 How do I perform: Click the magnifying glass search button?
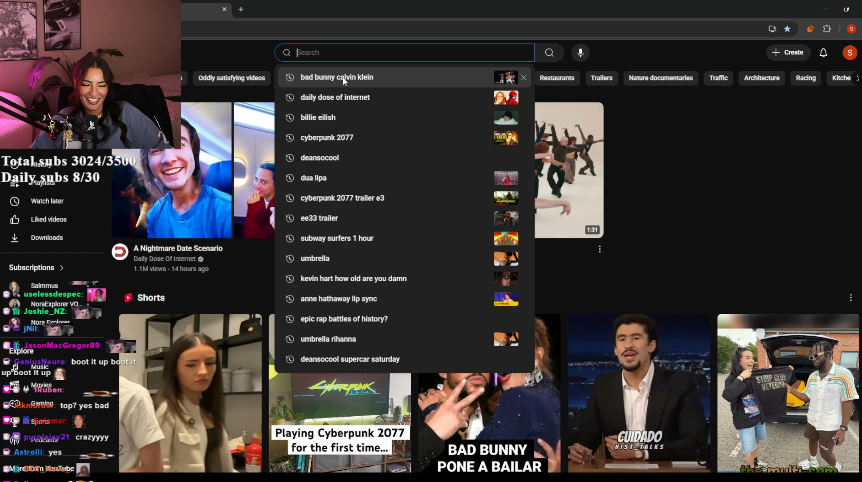point(549,53)
